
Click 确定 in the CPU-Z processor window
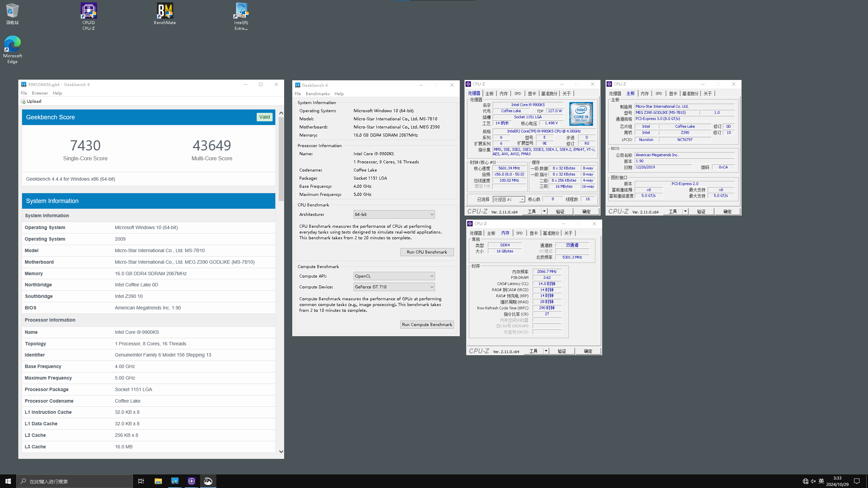[586, 211]
